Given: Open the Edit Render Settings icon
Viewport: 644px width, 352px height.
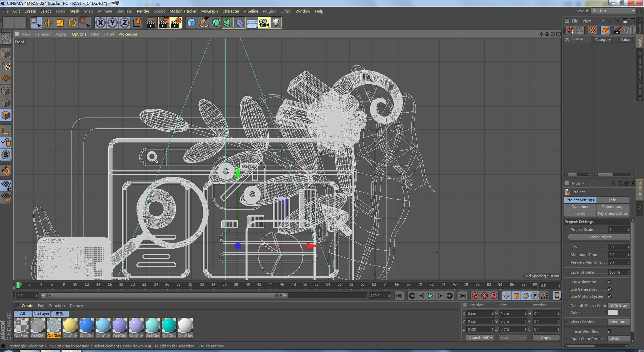Looking at the screenshot, I should [x=176, y=23].
